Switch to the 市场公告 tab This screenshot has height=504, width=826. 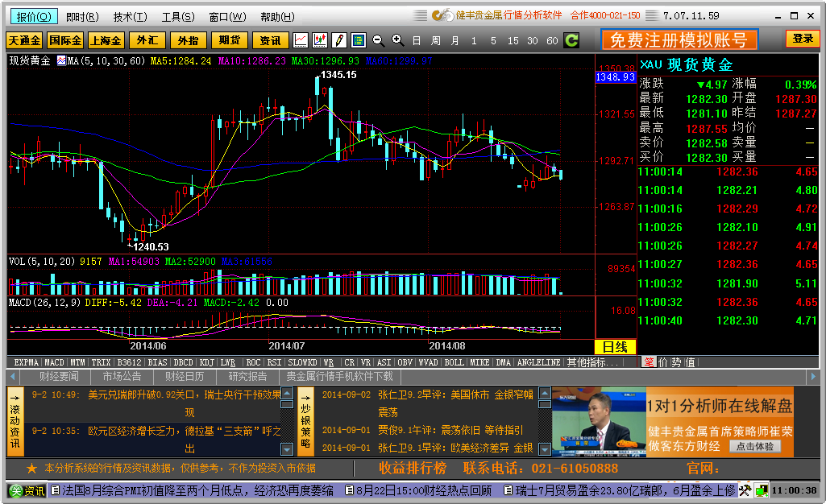tap(122, 376)
